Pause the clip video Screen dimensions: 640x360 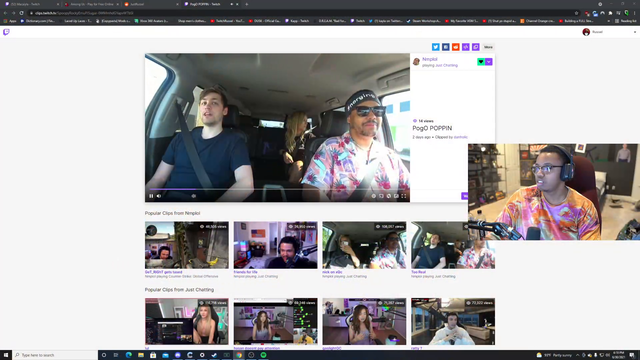151,196
